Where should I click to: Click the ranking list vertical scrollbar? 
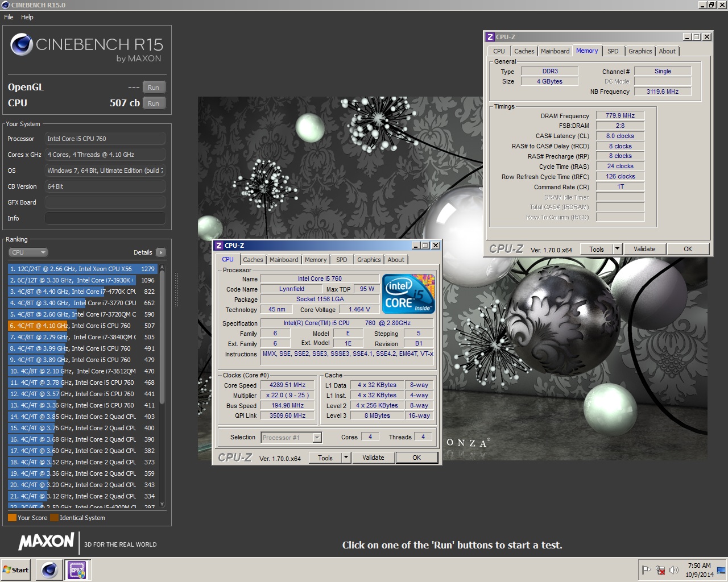(162, 338)
